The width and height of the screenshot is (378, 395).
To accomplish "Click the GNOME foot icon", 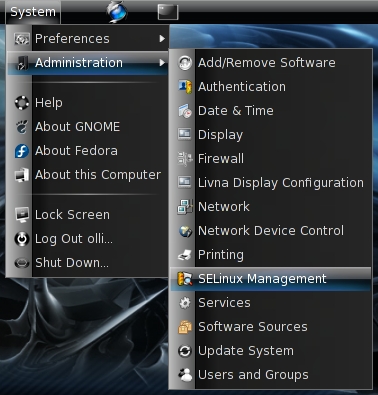I will pyautogui.click(x=22, y=127).
